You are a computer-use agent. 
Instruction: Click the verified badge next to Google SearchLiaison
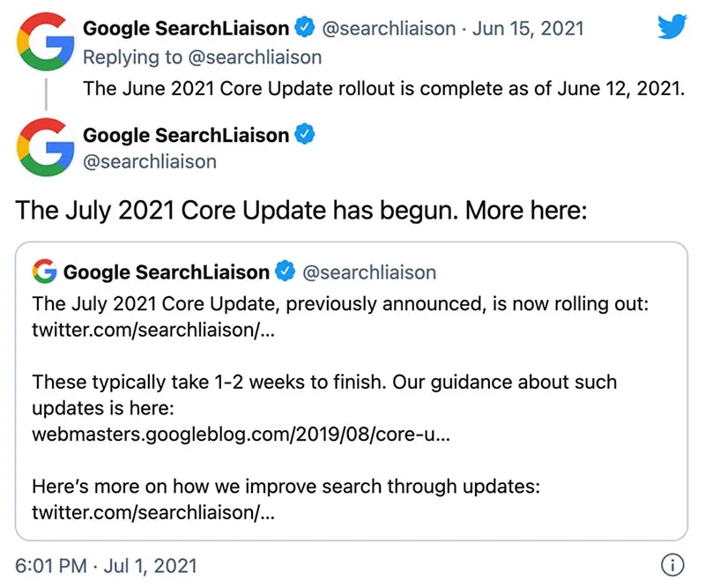[x=305, y=27]
